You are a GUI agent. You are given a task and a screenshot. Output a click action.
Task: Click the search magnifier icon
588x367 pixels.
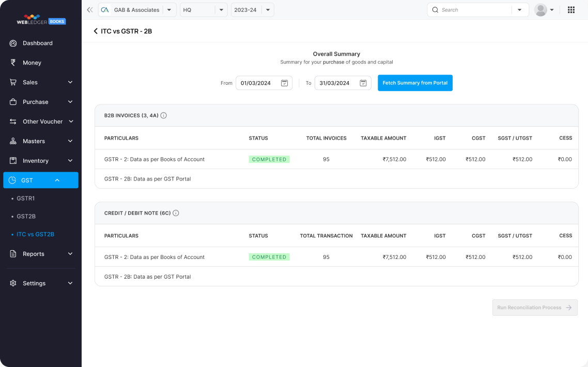pos(435,10)
